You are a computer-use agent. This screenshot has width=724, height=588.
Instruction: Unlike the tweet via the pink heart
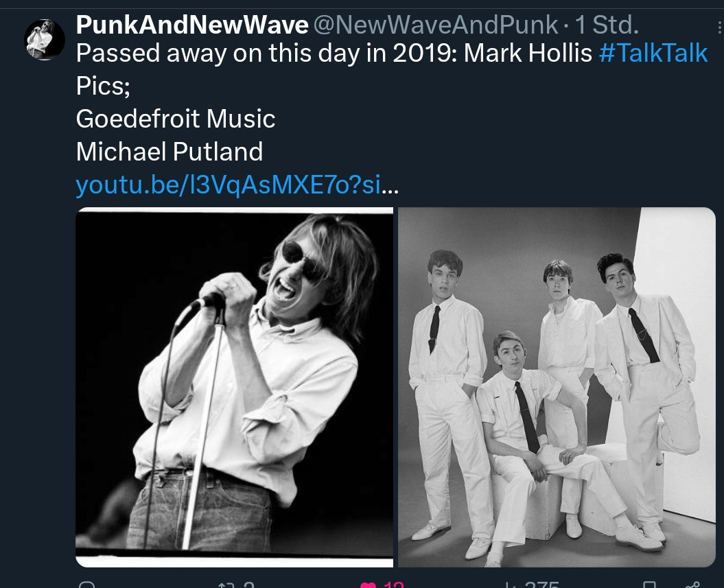(x=368, y=585)
